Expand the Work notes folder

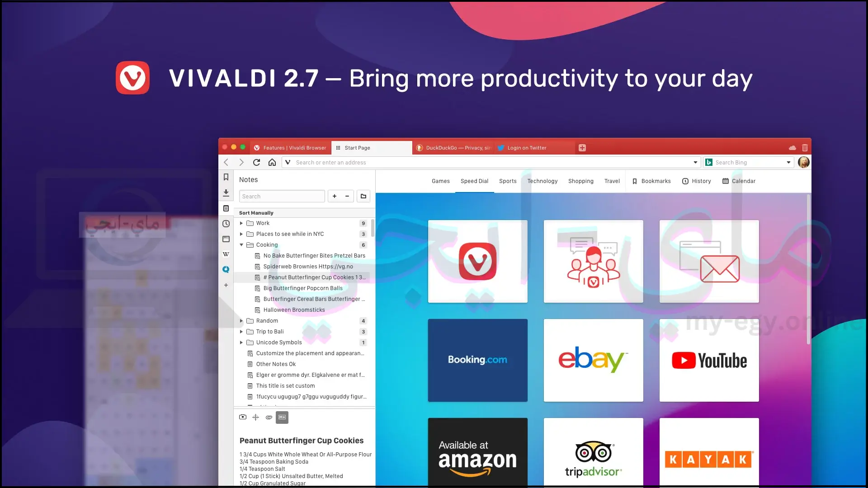242,223
